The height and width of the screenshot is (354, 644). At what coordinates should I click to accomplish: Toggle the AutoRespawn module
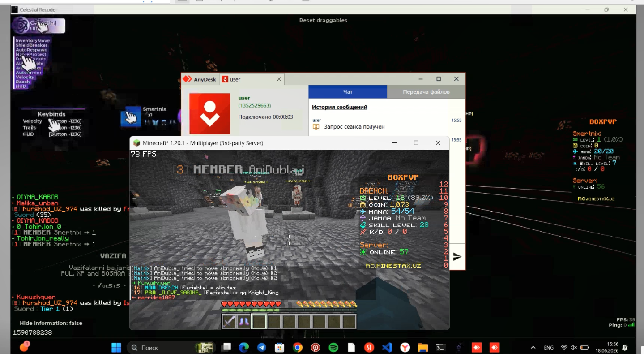[x=31, y=50]
